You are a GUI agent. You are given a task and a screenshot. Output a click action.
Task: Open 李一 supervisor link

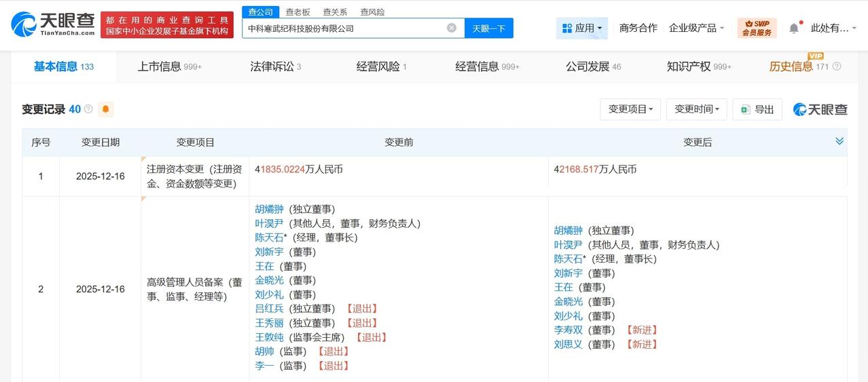tap(265, 366)
